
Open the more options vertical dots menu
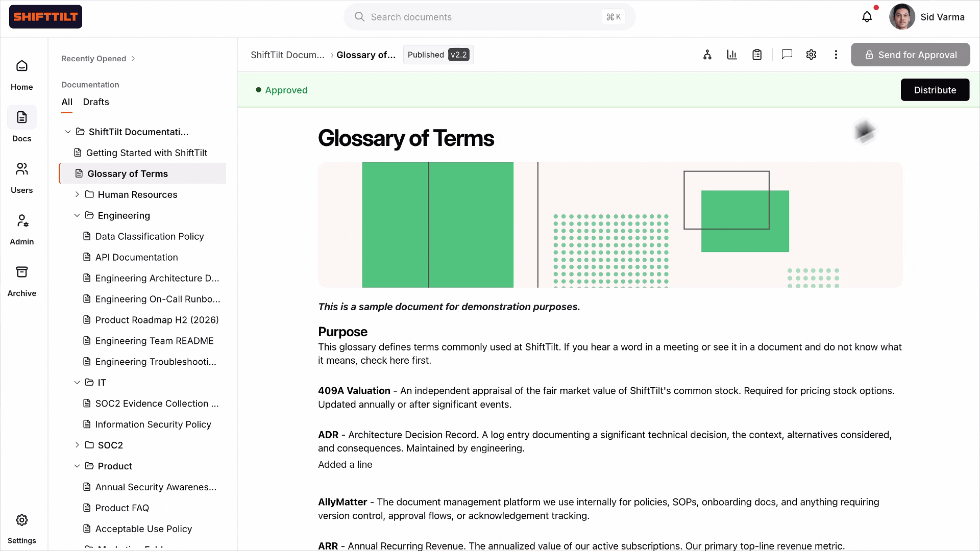[x=836, y=55]
